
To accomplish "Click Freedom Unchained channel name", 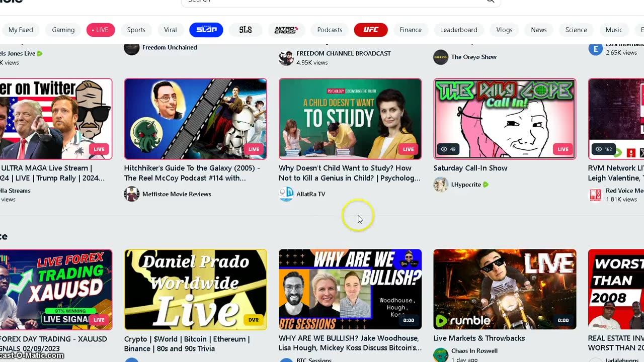I will tap(170, 47).
